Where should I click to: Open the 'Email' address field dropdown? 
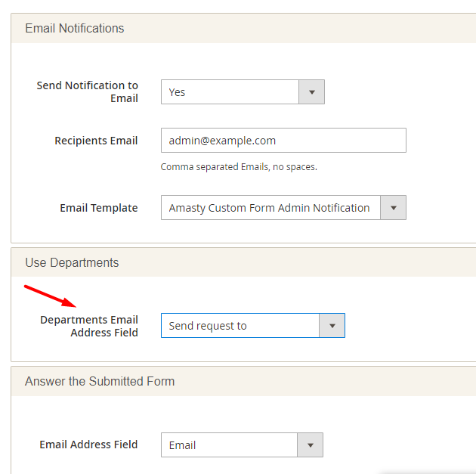[242, 445]
